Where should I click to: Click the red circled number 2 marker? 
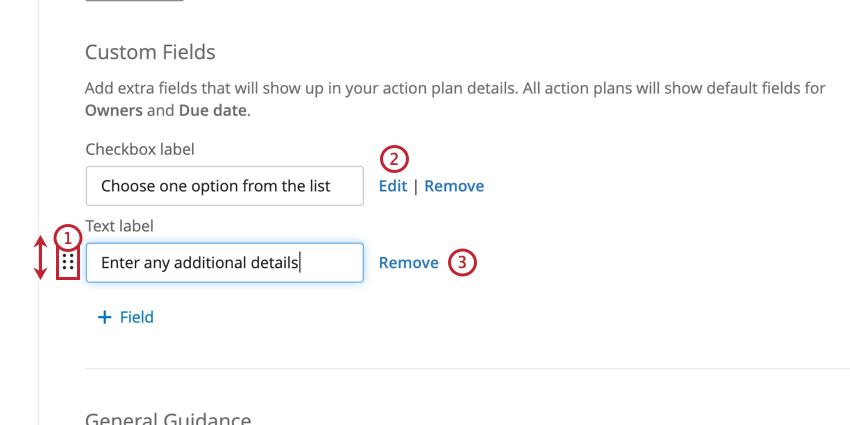[394, 158]
